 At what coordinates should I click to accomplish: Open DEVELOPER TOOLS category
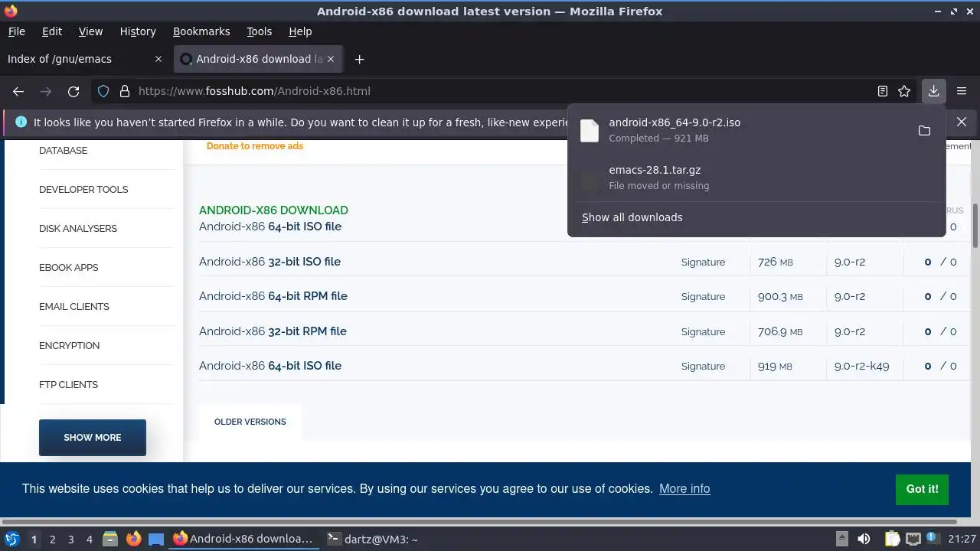pos(83,190)
